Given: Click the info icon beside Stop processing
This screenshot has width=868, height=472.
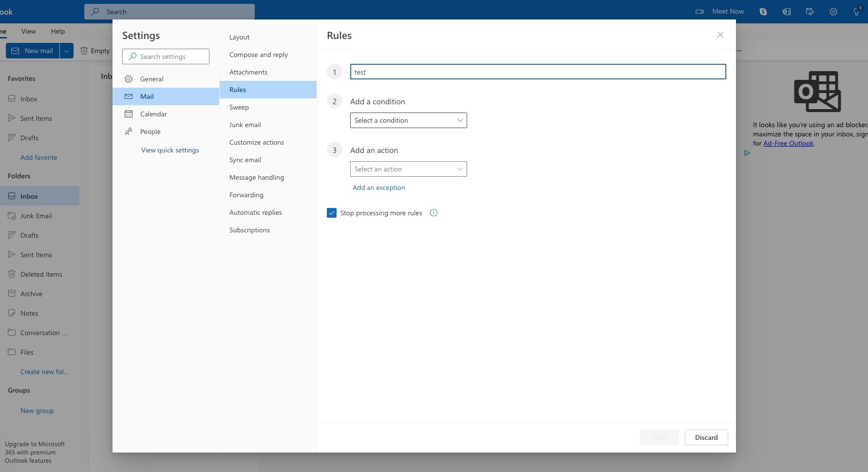Looking at the screenshot, I should (434, 213).
